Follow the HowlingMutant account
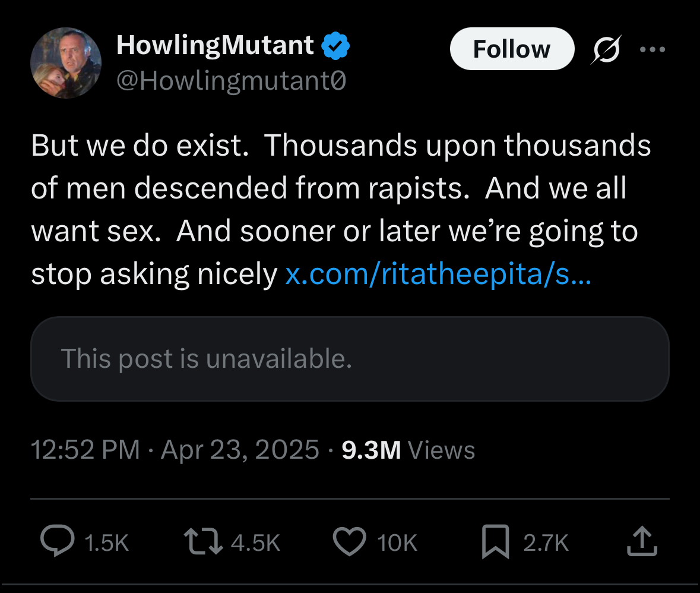The width and height of the screenshot is (700, 593). click(512, 49)
